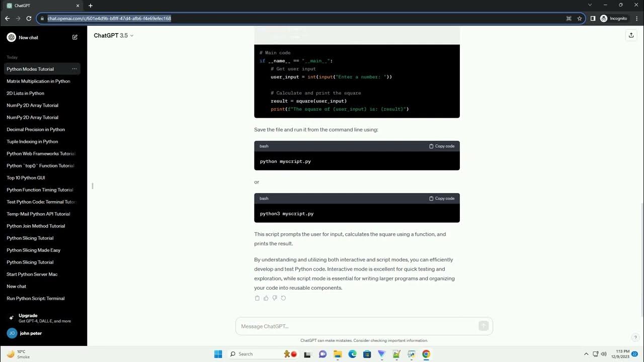This screenshot has width=644, height=362.
Task: Open options for Python Modes Tutorial chat
Action: click(74, 69)
